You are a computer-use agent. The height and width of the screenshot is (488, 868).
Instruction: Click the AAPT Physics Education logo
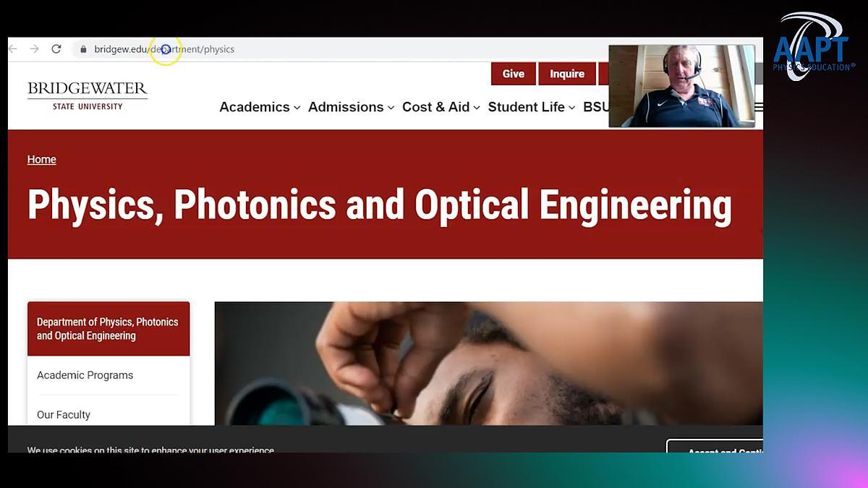coord(813,46)
